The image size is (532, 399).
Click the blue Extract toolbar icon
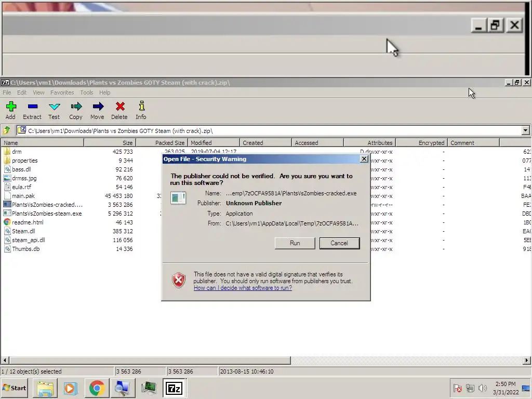33,107
